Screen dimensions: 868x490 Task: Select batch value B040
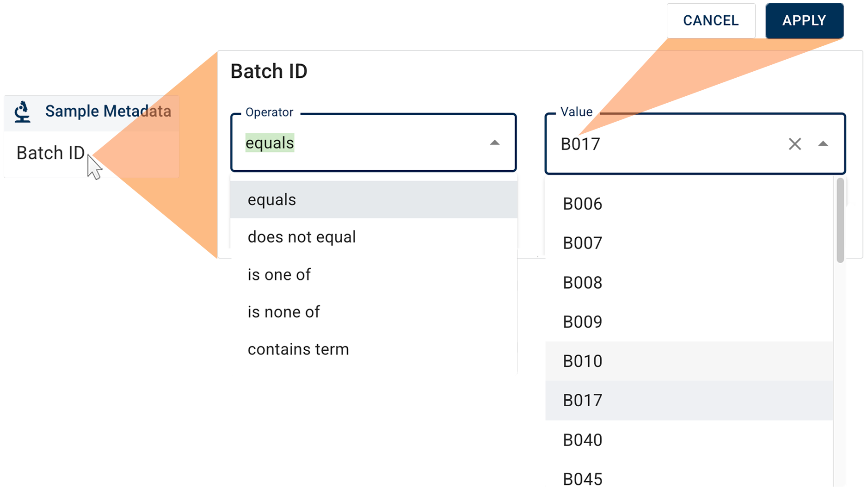[582, 440]
